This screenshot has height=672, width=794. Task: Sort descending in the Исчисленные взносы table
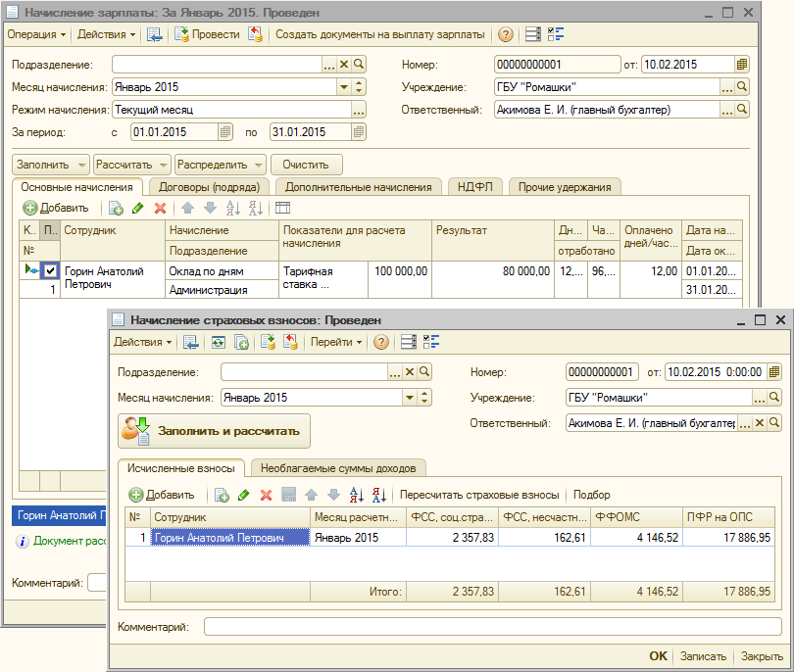[378, 495]
